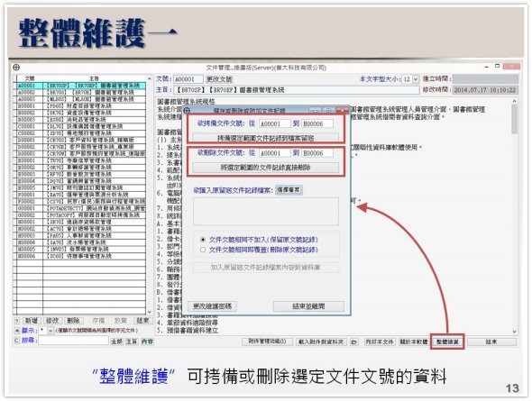The height and width of the screenshot is (401, 532).
Task: Click backup 從 start number field
Action: (x=274, y=123)
